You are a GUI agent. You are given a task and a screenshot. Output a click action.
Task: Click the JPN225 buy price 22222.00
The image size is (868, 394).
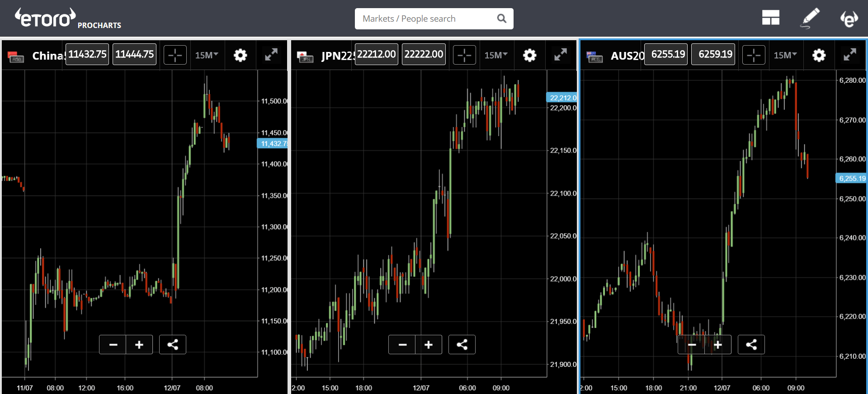coord(424,54)
